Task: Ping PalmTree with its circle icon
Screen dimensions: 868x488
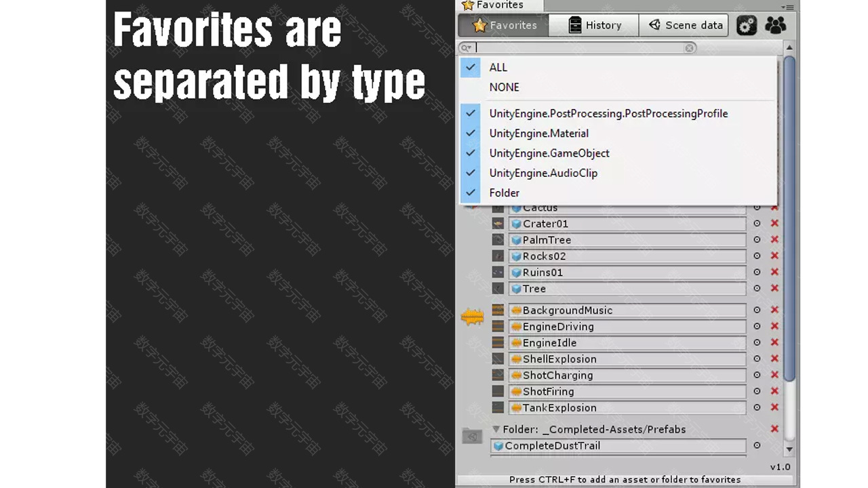Action: coord(757,240)
